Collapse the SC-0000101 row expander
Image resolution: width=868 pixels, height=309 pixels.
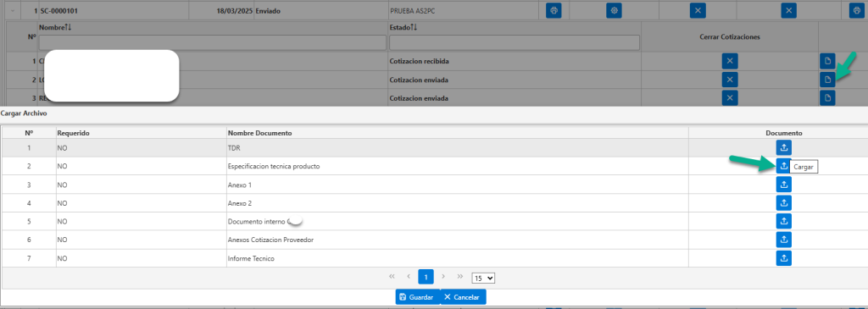(x=12, y=10)
